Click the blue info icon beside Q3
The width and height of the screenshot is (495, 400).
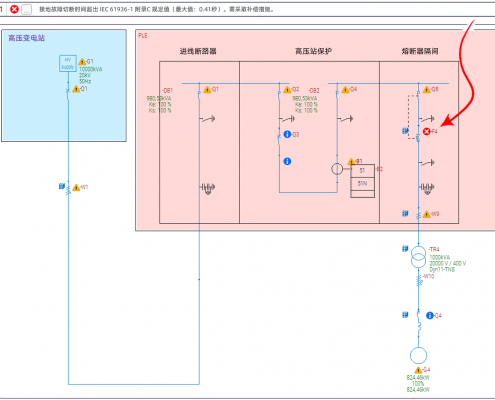pyautogui.click(x=287, y=134)
